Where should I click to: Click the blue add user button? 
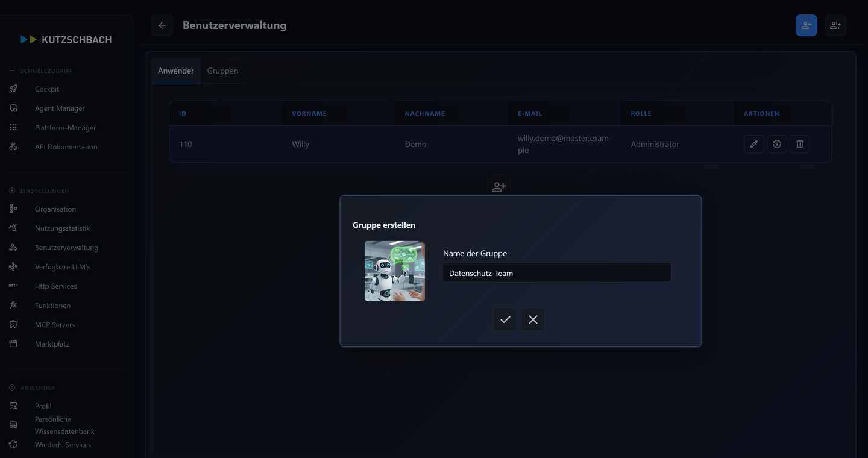[x=807, y=25]
